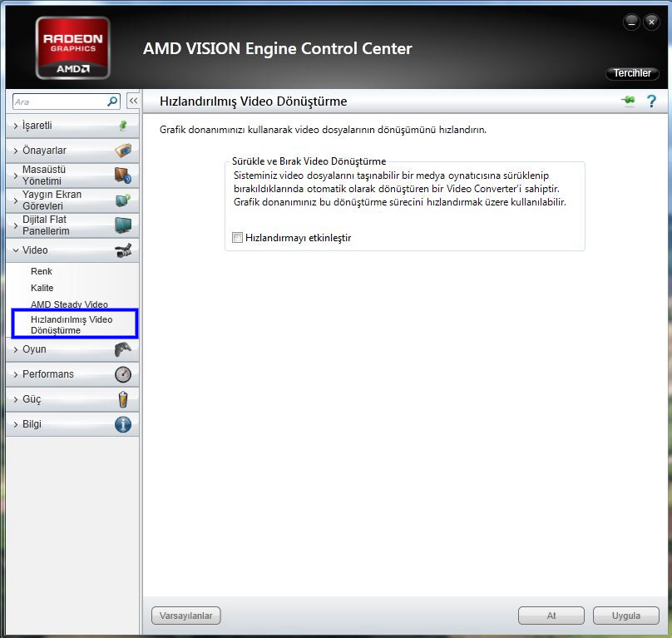Expand the Oyun section

(72, 349)
